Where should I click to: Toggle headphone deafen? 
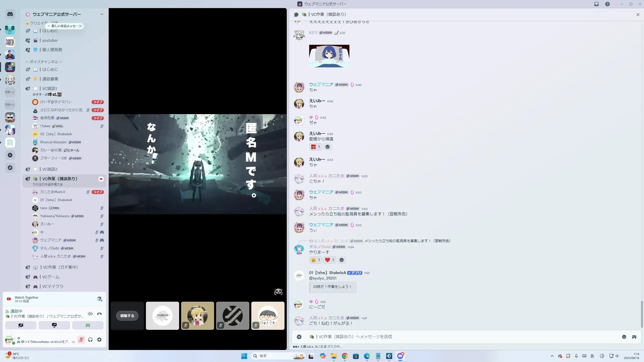pyautogui.click(x=90, y=340)
